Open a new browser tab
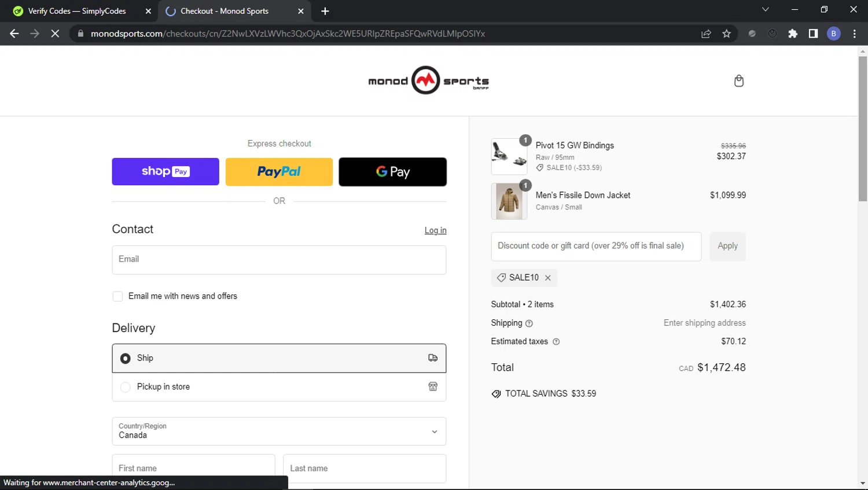This screenshot has width=868, height=490. pyautogui.click(x=325, y=11)
